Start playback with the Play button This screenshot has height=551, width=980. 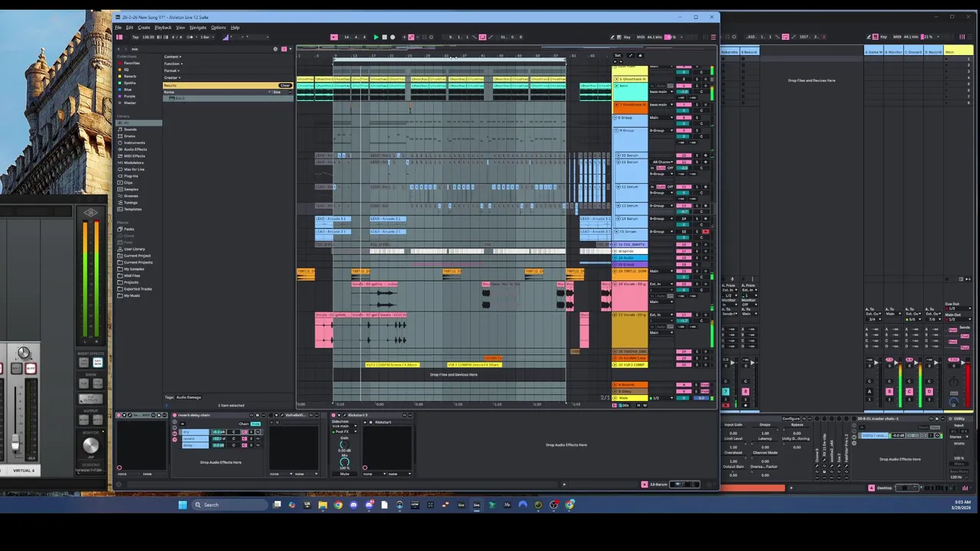pos(376,37)
